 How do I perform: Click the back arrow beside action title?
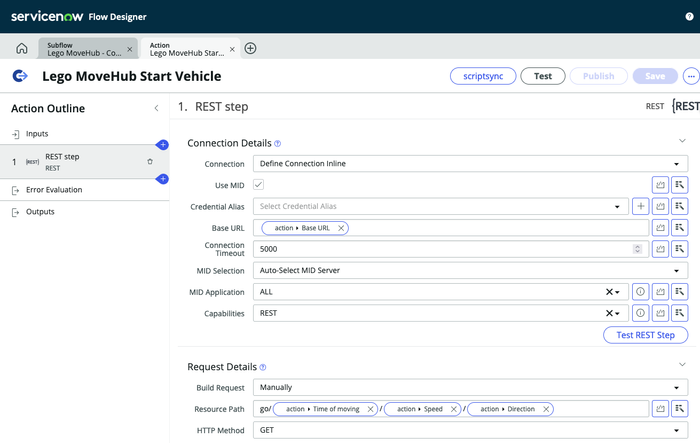[x=20, y=76]
